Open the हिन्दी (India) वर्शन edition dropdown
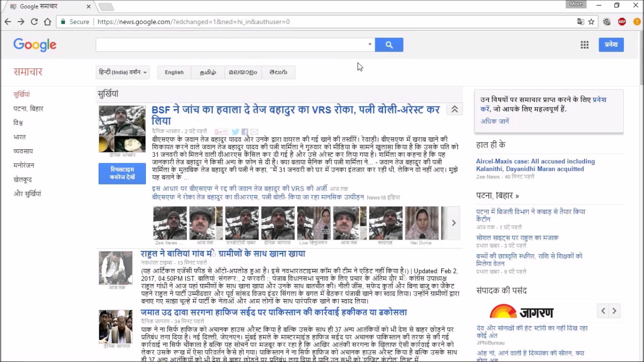Viewport: 644px width, 362px height. click(123, 72)
